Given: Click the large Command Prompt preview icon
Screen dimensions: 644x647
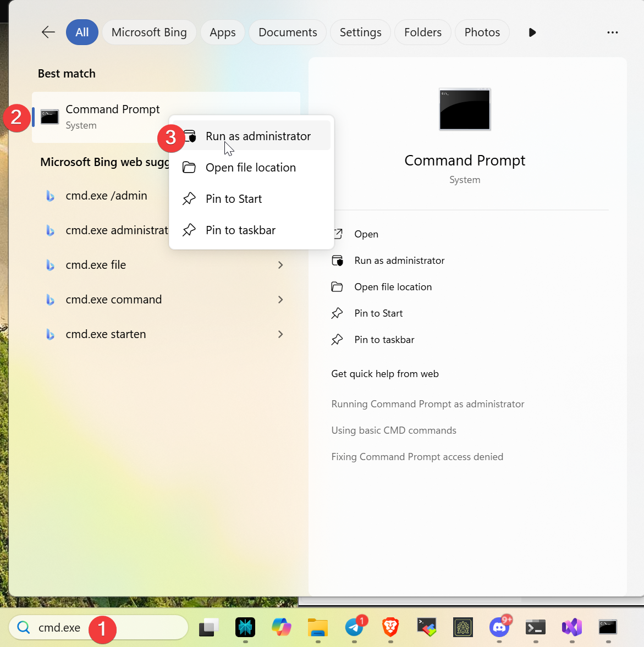Looking at the screenshot, I should (x=465, y=109).
